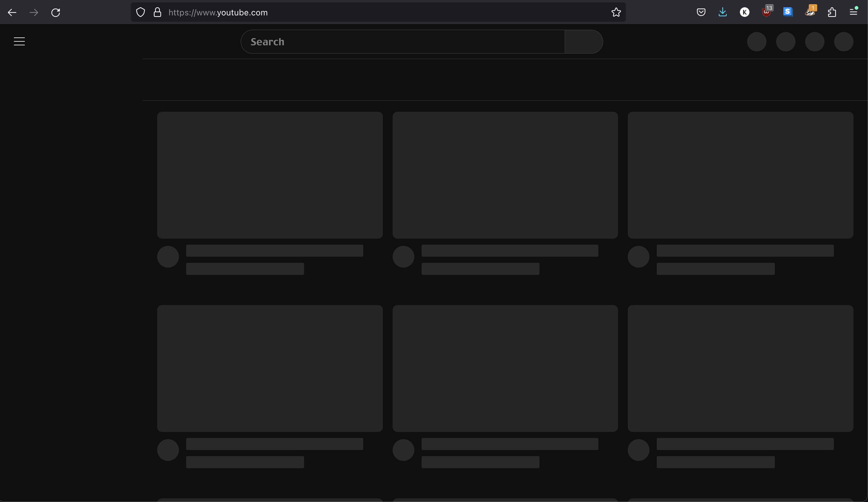Viewport: 868px width, 502px height.
Task: Go back to the previous page
Action: point(12,12)
